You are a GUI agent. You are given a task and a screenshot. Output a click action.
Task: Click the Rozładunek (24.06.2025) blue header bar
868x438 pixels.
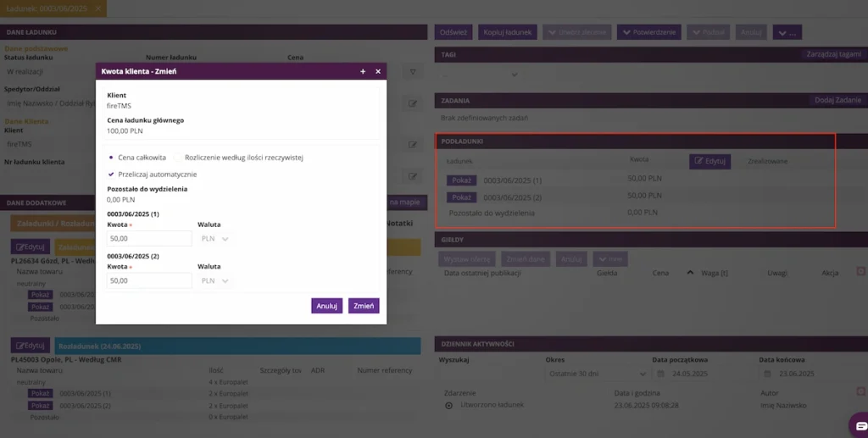[x=237, y=347]
